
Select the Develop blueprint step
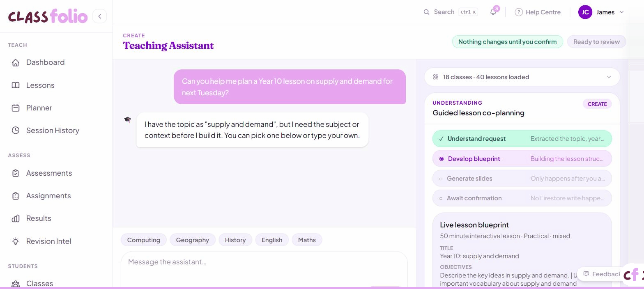point(522,159)
